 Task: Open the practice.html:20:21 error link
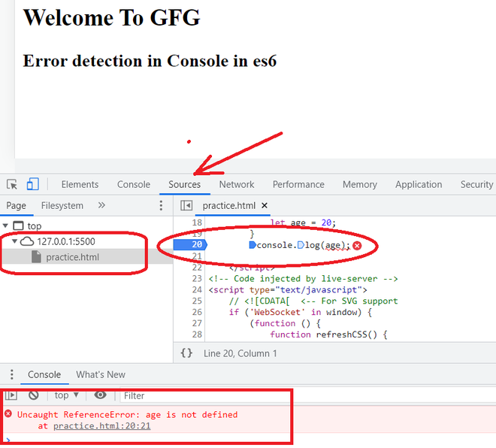point(102,426)
